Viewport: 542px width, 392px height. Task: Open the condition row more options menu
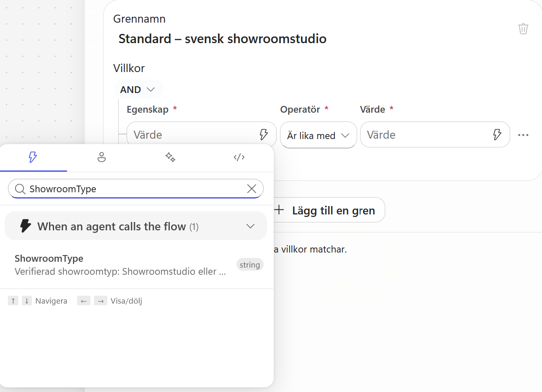pyautogui.click(x=523, y=135)
